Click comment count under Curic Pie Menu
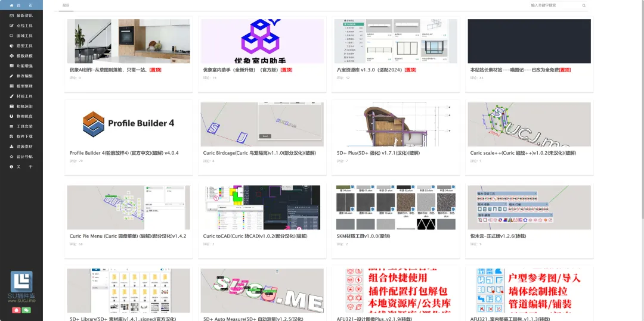Viewport: 644px width, 321px height. (x=76, y=244)
